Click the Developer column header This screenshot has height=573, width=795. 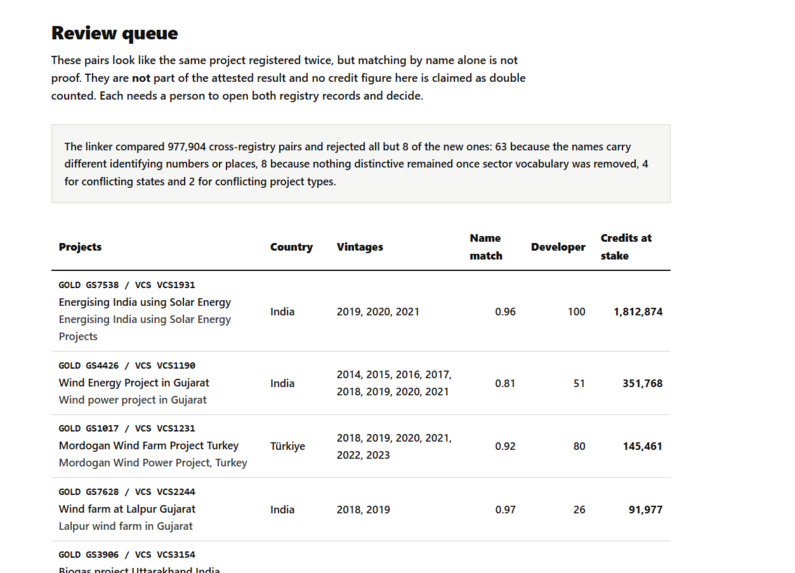[x=558, y=247]
